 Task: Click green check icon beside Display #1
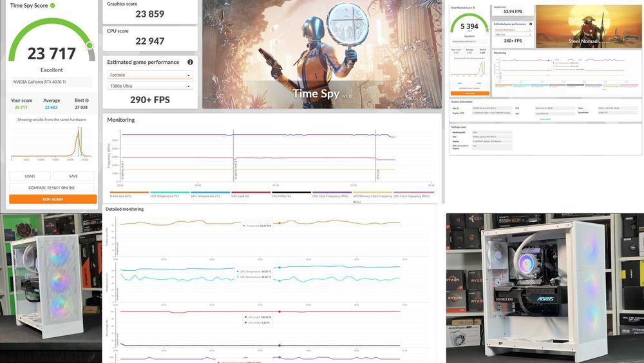(463, 113)
